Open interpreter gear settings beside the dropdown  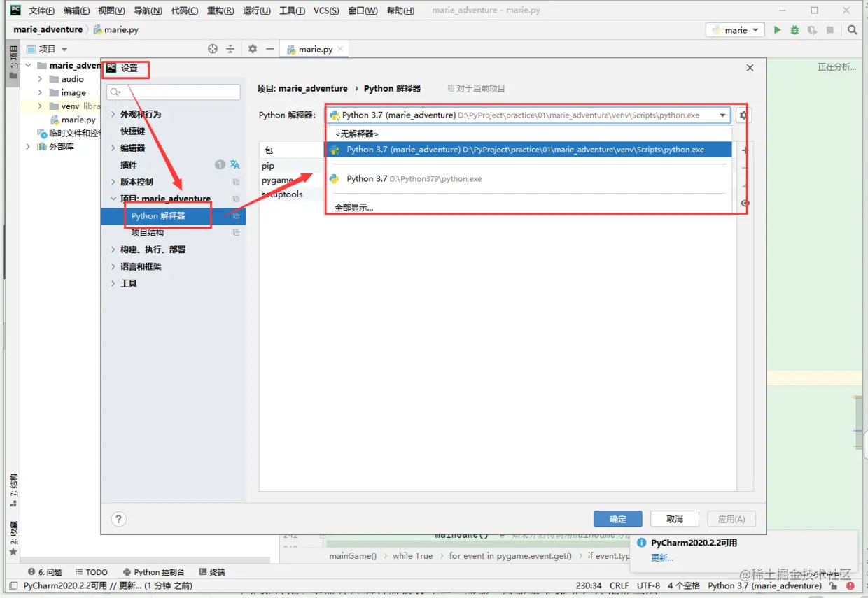pos(743,115)
